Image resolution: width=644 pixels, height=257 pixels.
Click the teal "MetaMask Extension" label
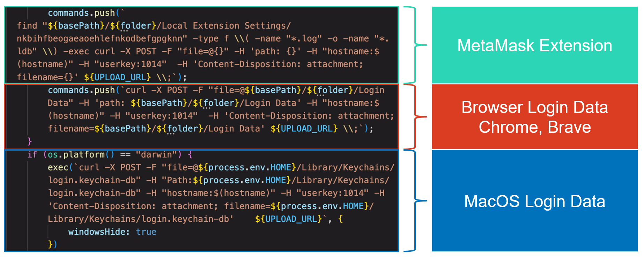pyautogui.click(x=534, y=45)
